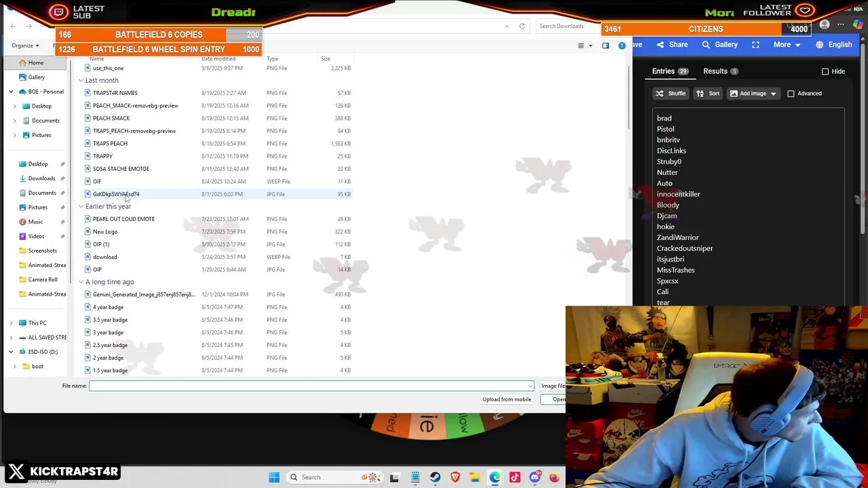Open the TikTok taskbar icon
This screenshot has height=488, width=868.
tap(515, 477)
